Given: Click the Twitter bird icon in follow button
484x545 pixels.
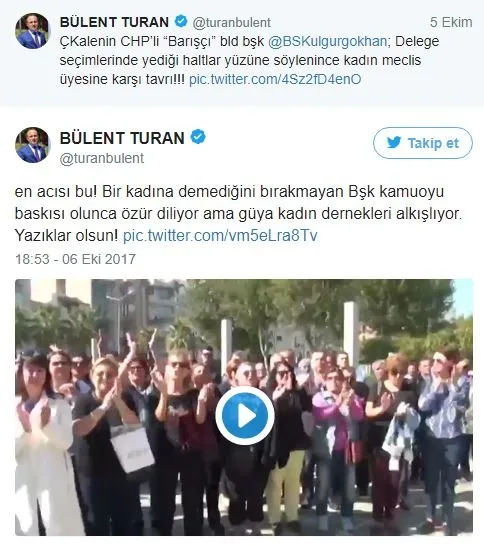Looking at the screenshot, I should 394,143.
